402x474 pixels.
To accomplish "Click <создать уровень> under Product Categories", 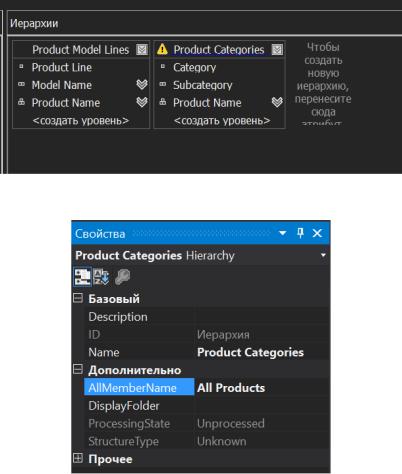I will click(222, 120).
